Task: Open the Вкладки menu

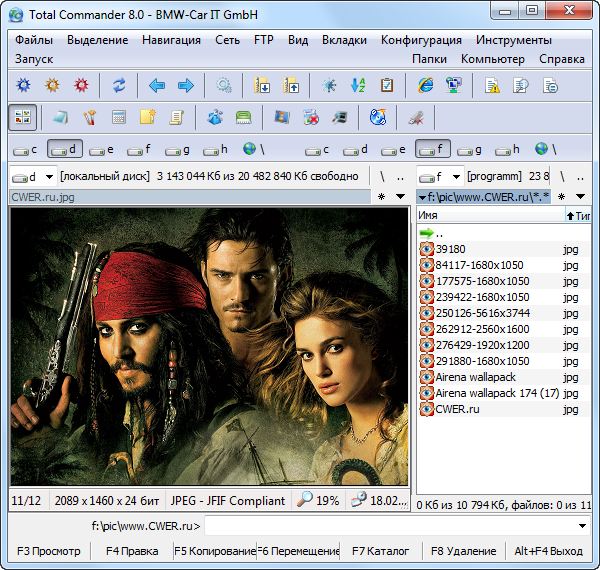Action: (344, 40)
